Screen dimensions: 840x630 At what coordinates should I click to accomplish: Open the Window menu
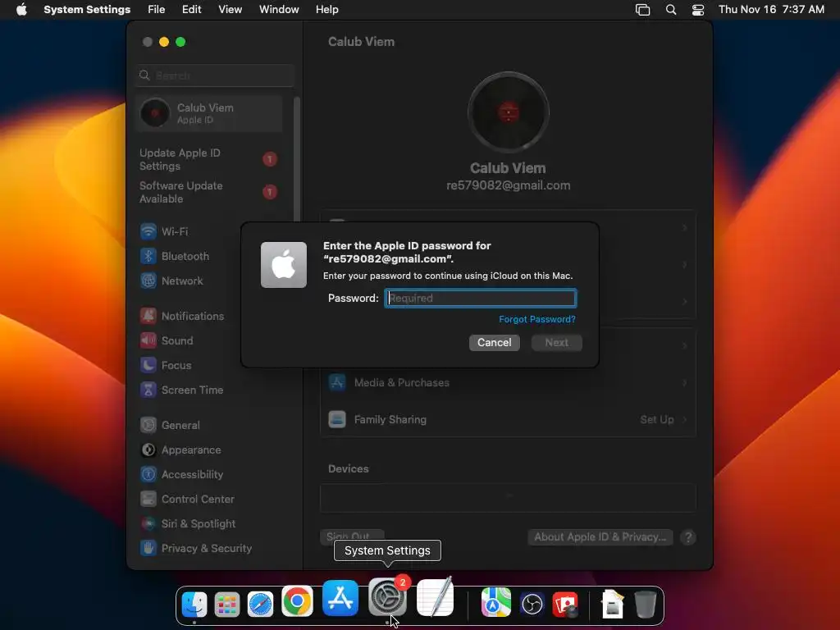click(279, 10)
